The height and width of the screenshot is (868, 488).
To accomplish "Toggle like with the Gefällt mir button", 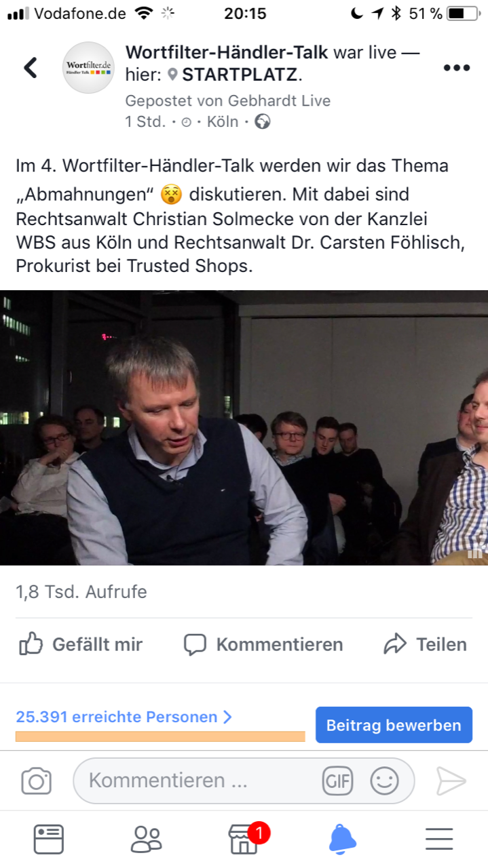I will pos(81,644).
